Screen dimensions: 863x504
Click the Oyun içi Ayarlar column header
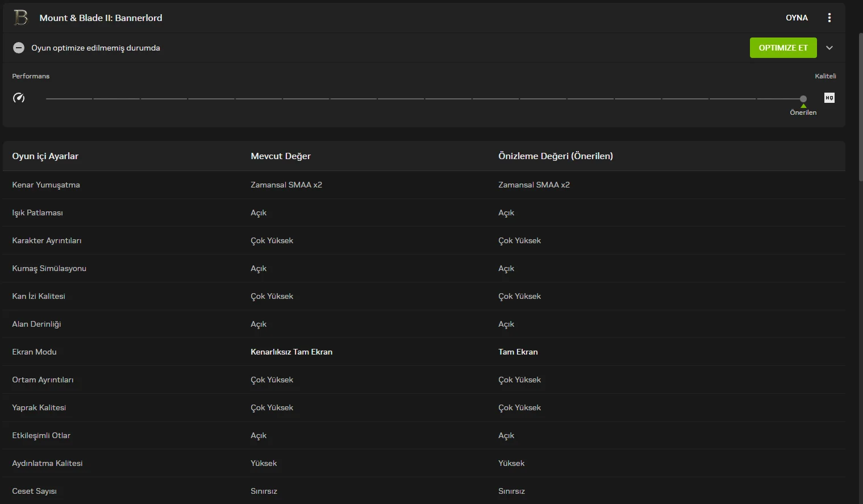45,156
